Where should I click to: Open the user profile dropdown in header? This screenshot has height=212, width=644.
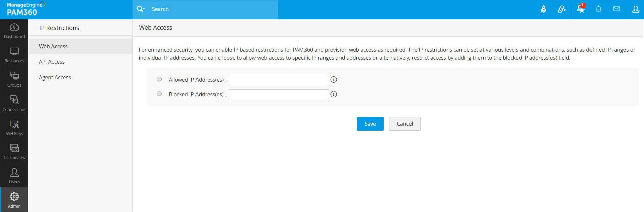pyautogui.click(x=635, y=9)
